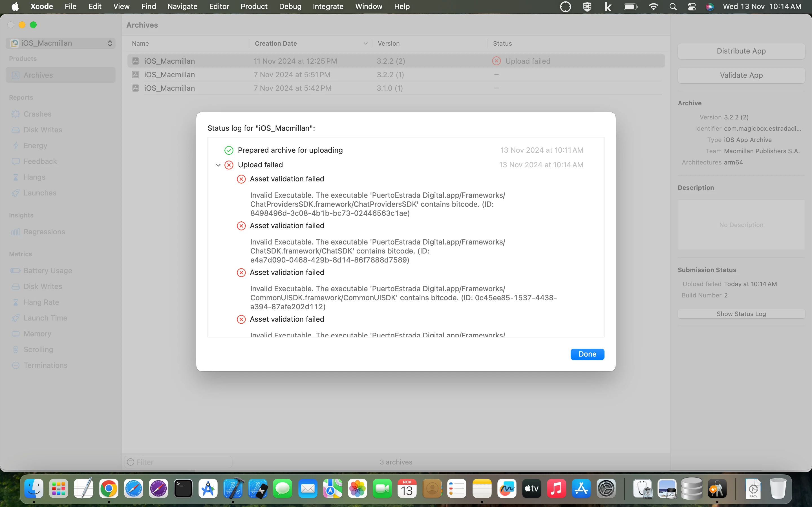The width and height of the screenshot is (812, 507).
Task: Click the Creation Date sort chevron
Action: pyautogui.click(x=365, y=44)
